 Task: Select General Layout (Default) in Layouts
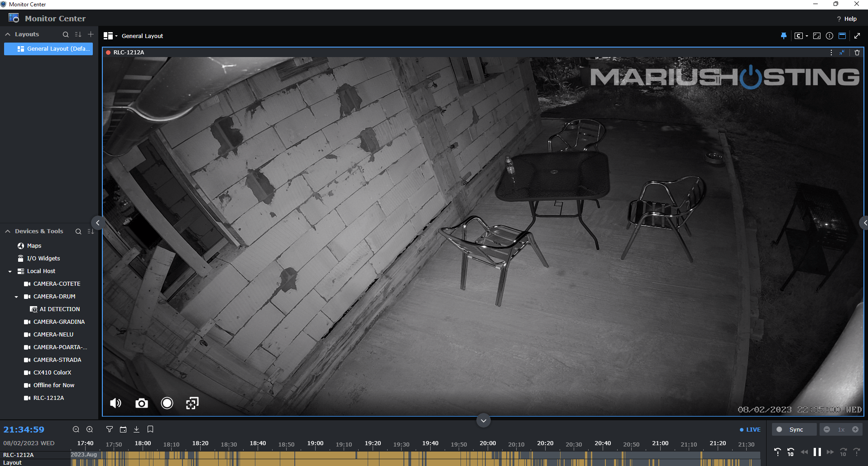coord(48,49)
